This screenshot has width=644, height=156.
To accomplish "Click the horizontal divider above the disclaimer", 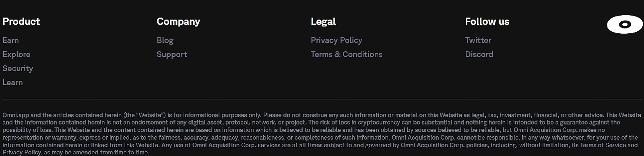I will (323, 99).
